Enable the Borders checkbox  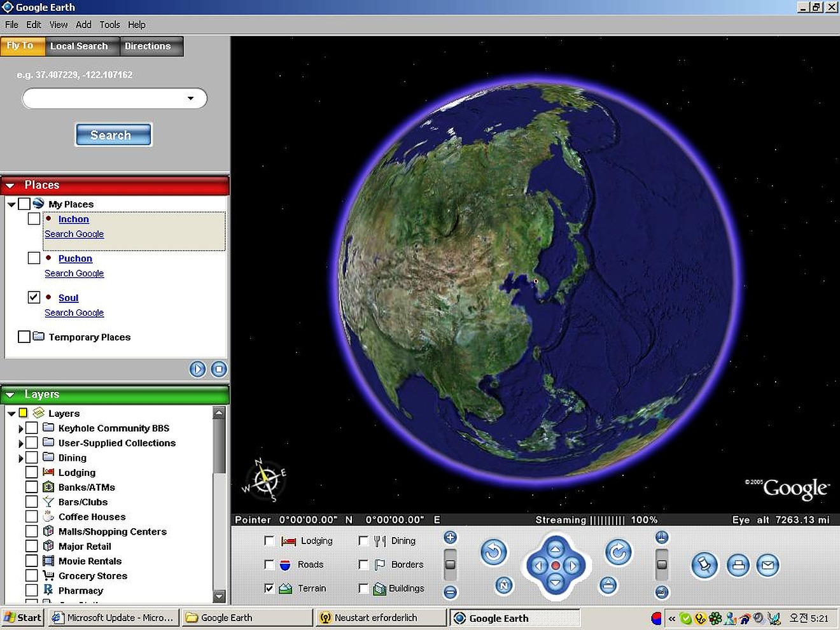(x=363, y=564)
